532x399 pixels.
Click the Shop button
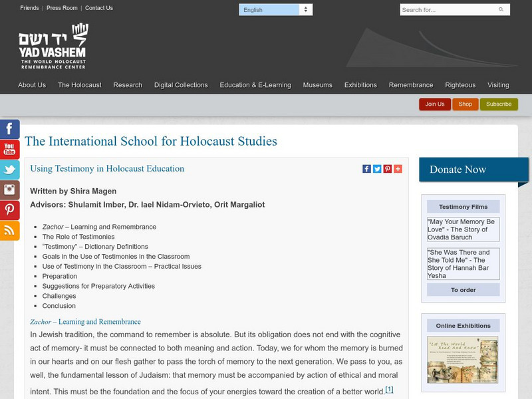pyautogui.click(x=465, y=104)
